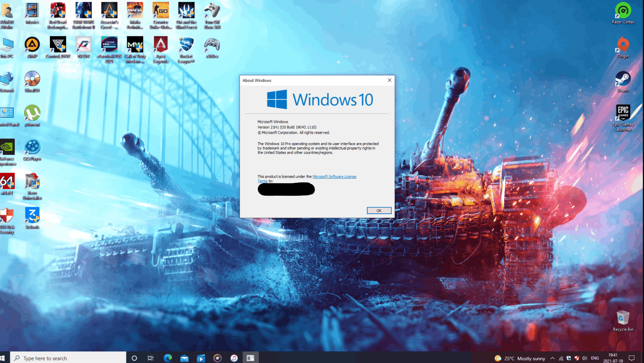Viewport: 644px width, 363px height.
Task: Launch Microsoft Edge from the taskbar
Action: pyautogui.click(x=168, y=358)
